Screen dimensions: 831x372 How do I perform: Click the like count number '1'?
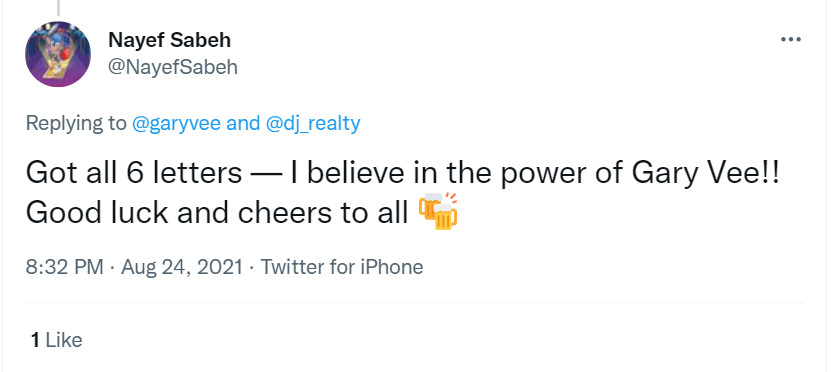point(35,340)
